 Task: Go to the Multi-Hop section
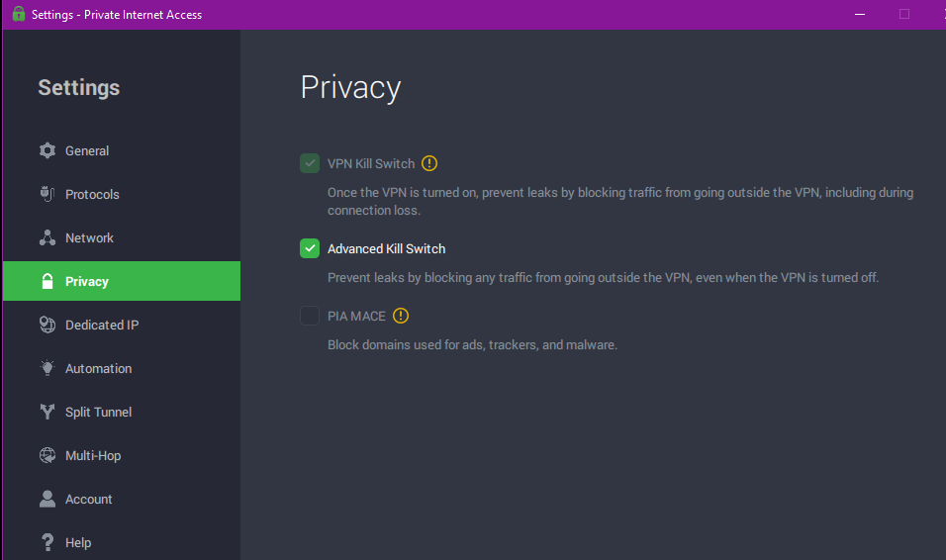pyautogui.click(x=122, y=455)
